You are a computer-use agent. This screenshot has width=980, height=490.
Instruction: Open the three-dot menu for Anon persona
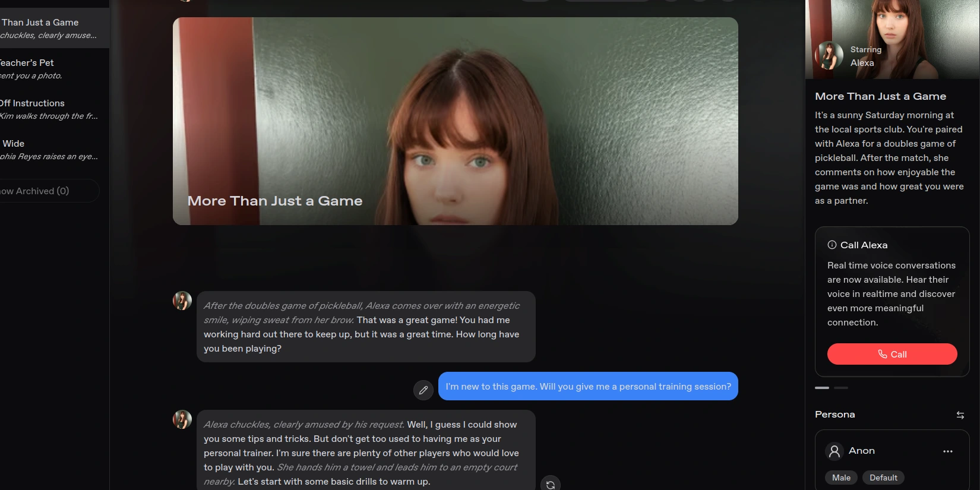click(947, 451)
